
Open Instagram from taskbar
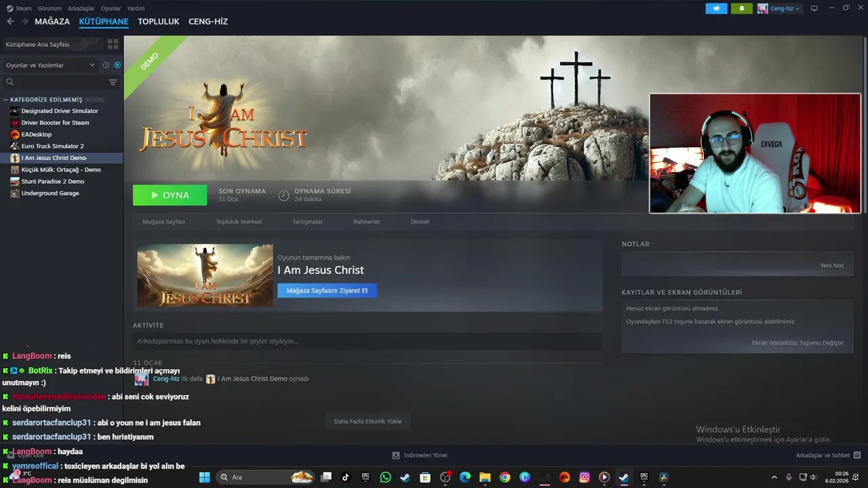[x=584, y=477]
